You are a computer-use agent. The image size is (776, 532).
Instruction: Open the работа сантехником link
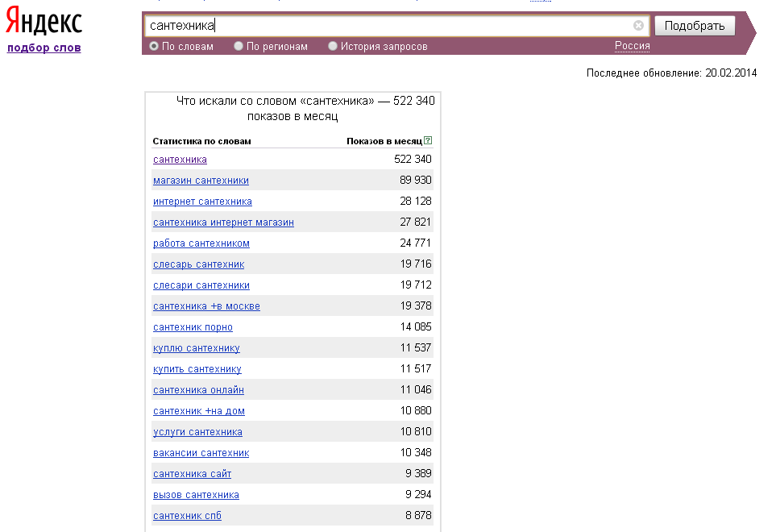tap(201, 243)
